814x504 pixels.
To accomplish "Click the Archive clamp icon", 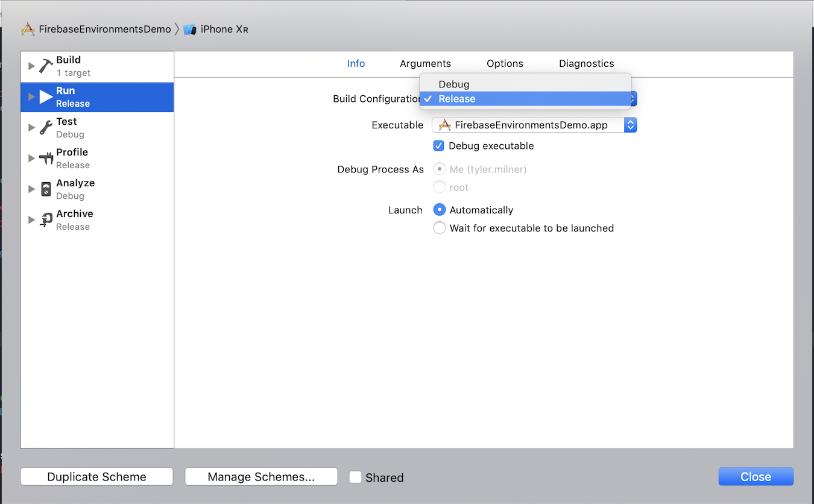I will [x=46, y=220].
